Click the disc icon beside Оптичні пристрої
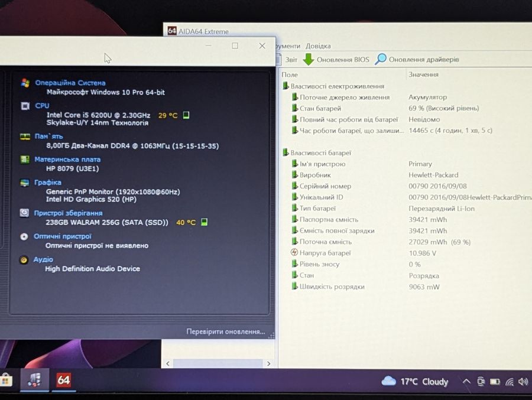Image resolution: width=532 pixels, height=400 pixels. tap(24, 236)
